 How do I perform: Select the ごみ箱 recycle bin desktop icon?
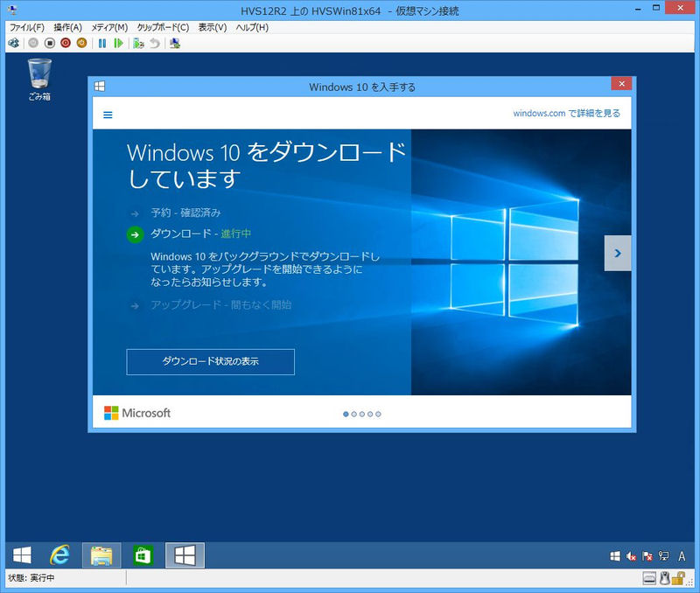pyautogui.click(x=39, y=80)
